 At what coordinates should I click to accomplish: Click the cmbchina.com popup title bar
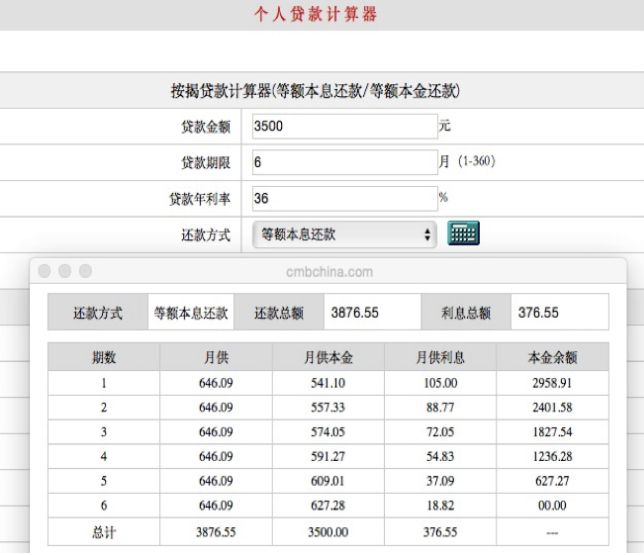(329, 271)
